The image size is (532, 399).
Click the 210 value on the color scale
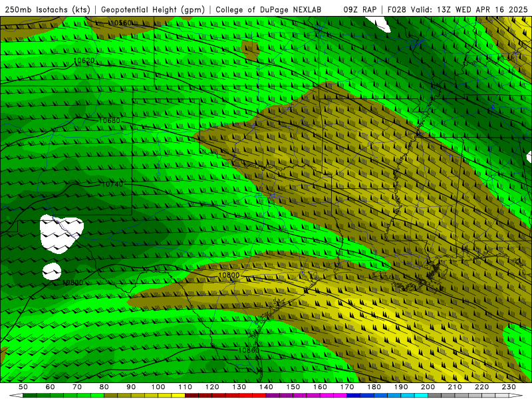tap(455, 387)
